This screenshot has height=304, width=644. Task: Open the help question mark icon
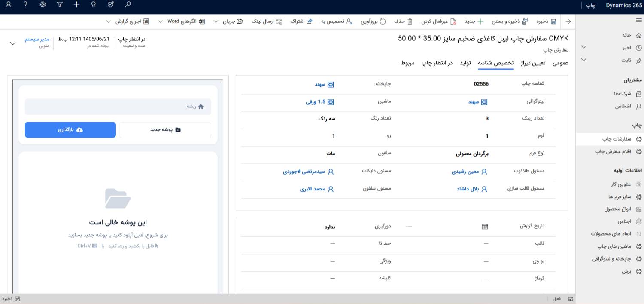tap(25, 5)
